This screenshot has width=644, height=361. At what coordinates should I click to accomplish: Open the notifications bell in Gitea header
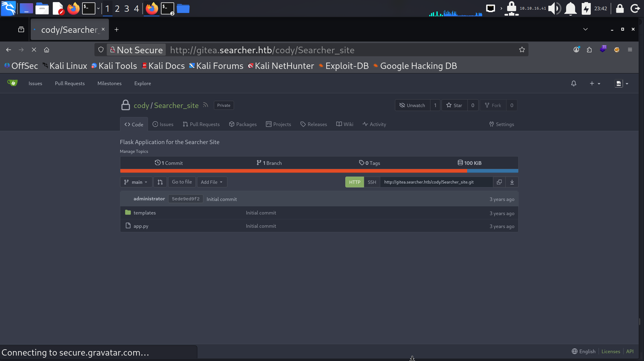click(574, 83)
